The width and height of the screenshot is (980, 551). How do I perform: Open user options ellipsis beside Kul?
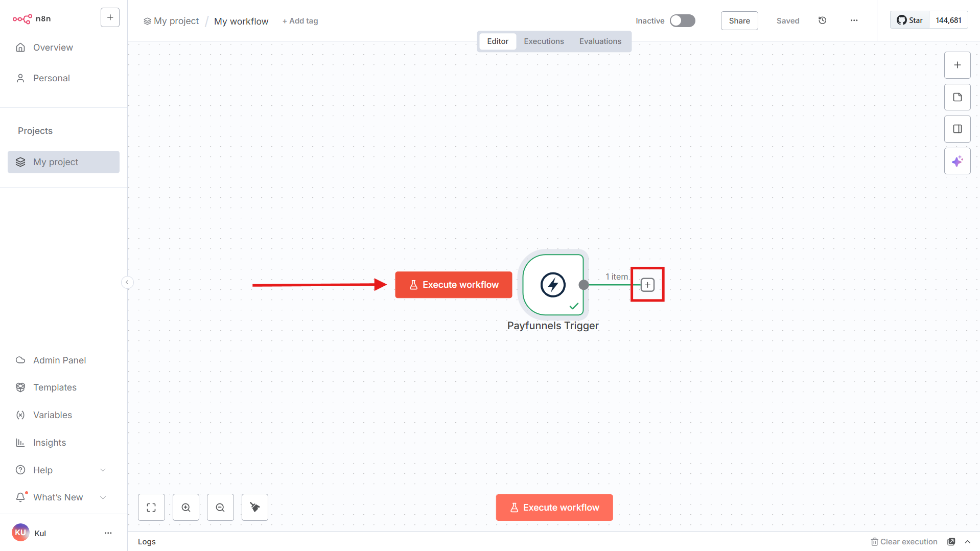click(108, 533)
